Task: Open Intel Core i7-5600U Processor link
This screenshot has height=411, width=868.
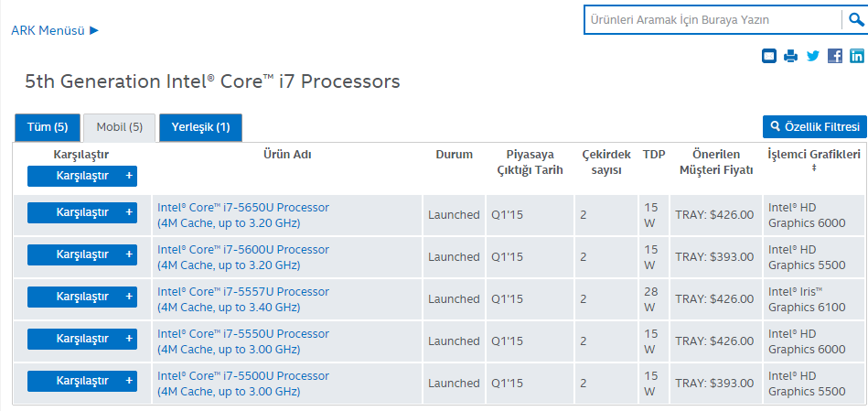Action: [x=243, y=257]
